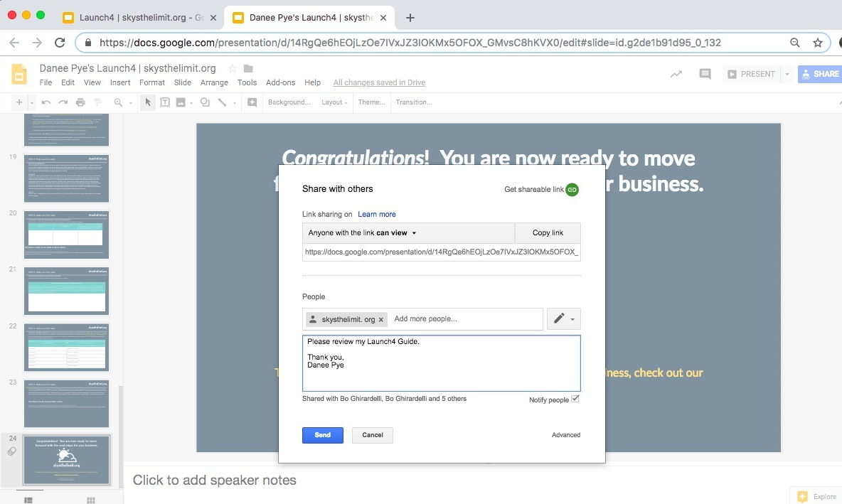Bookmark this page with star icon
Image resolution: width=842 pixels, height=504 pixels.
pyautogui.click(x=818, y=43)
